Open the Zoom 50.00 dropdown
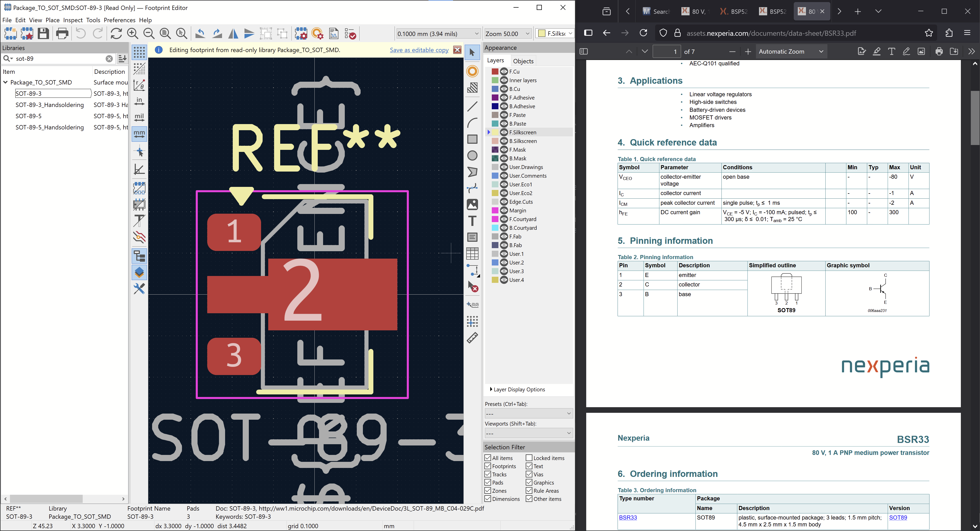This screenshot has height=531, width=980. (x=508, y=34)
